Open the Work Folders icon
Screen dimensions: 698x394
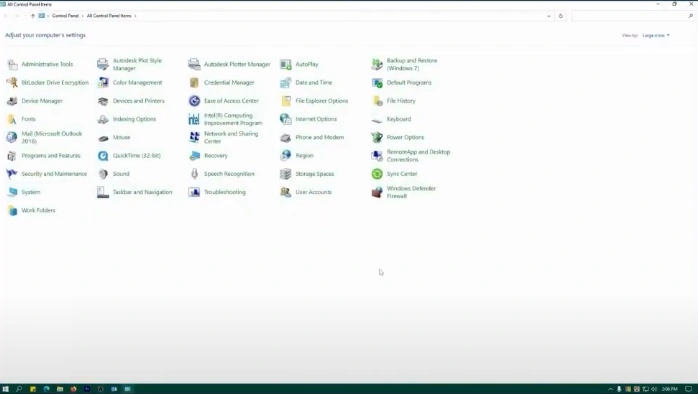(12, 211)
